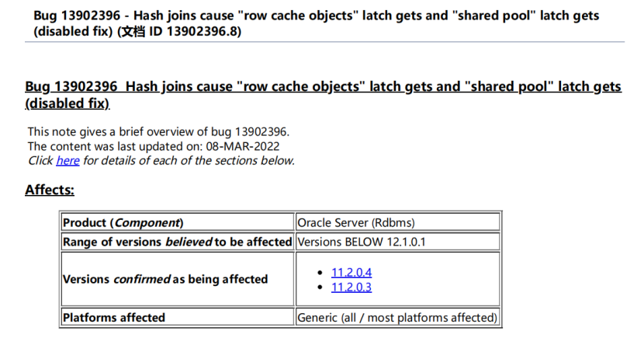
Task: Open the 11.2.0.4 version link
Action: pos(351,272)
